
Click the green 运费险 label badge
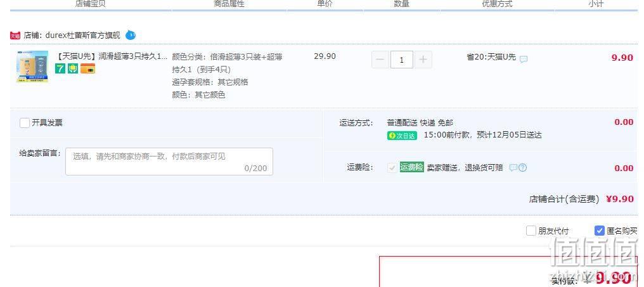[411, 167]
